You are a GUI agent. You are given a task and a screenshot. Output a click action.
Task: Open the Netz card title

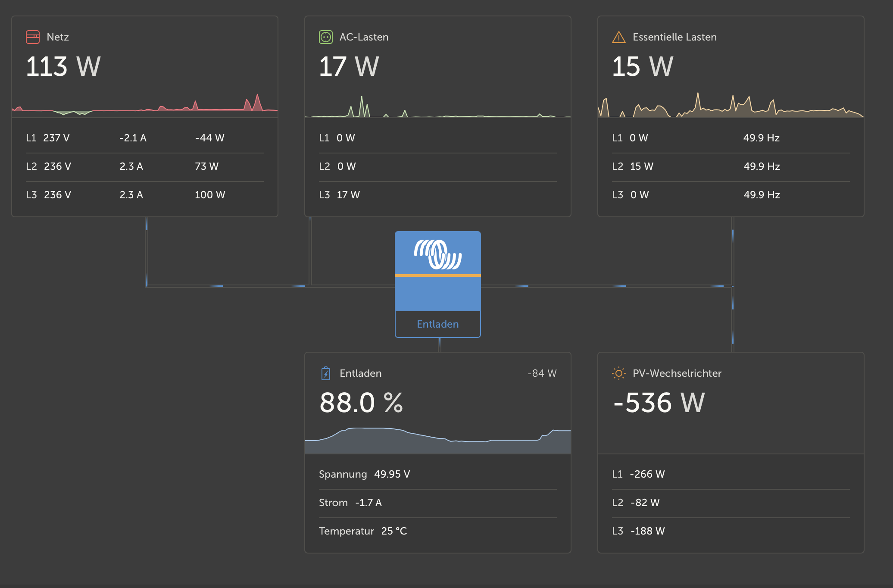(x=58, y=37)
